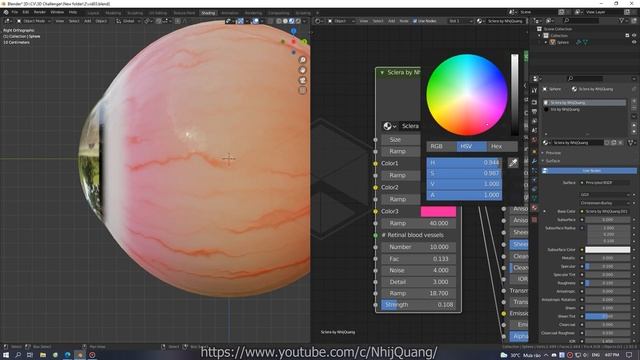Click the Sphere object icon in outliner
Screen dimensions: 640x360
tap(552, 42)
